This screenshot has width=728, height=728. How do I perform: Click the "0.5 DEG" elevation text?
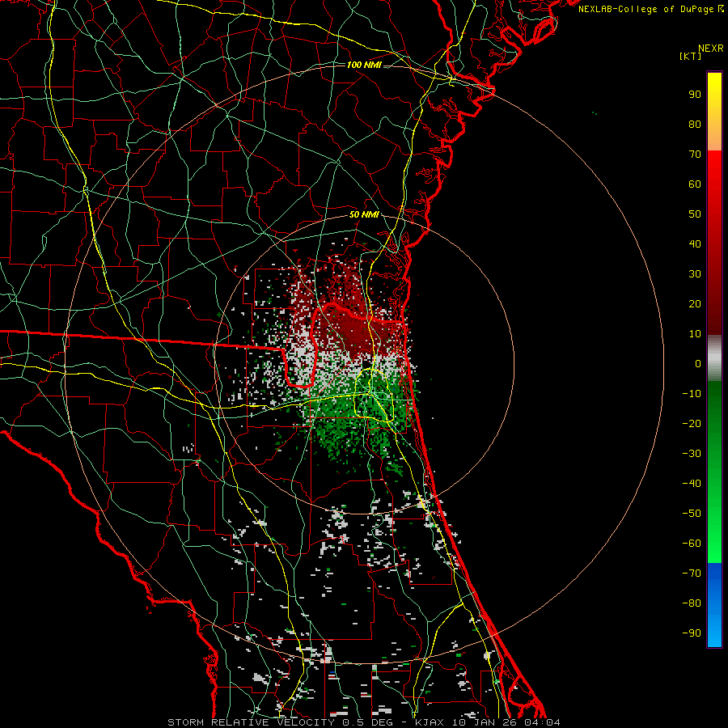pos(368,722)
